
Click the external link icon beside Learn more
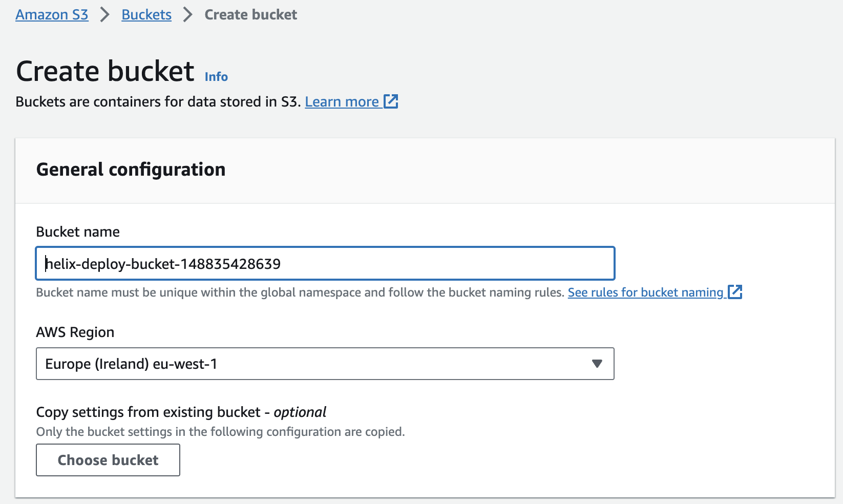[x=391, y=101]
